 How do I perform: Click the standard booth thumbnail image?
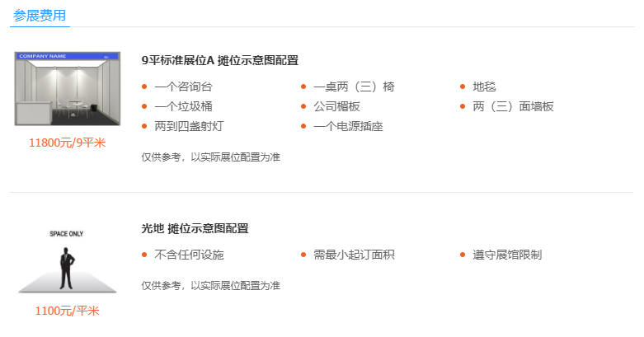point(68,88)
